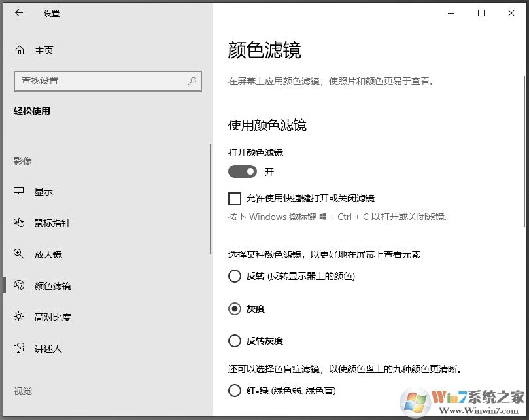The width and height of the screenshot is (529, 420).
Task: Click the 主页 navigation link
Action: coord(44,50)
